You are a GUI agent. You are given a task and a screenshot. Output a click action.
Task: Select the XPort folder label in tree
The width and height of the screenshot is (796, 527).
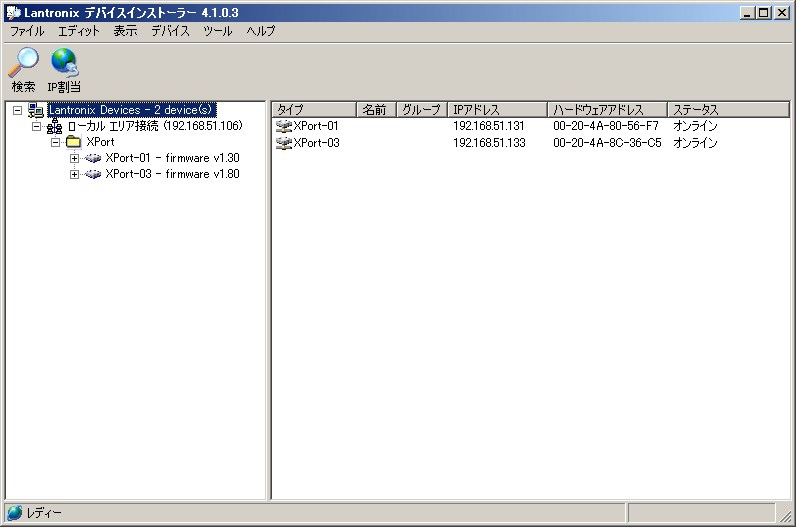coord(100,142)
